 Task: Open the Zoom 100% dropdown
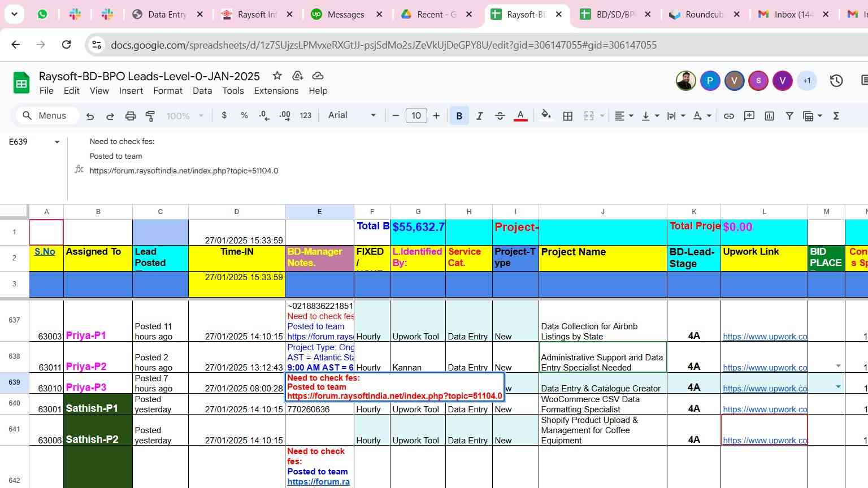pos(185,116)
